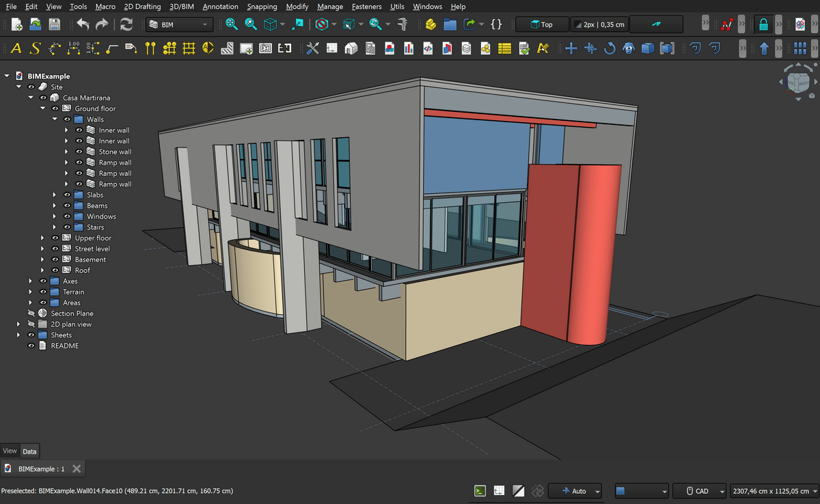This screenshot has height=504, width=820.
Task: Hide the Walls group via its eye toggle
Action: click(x=66, y=119)
